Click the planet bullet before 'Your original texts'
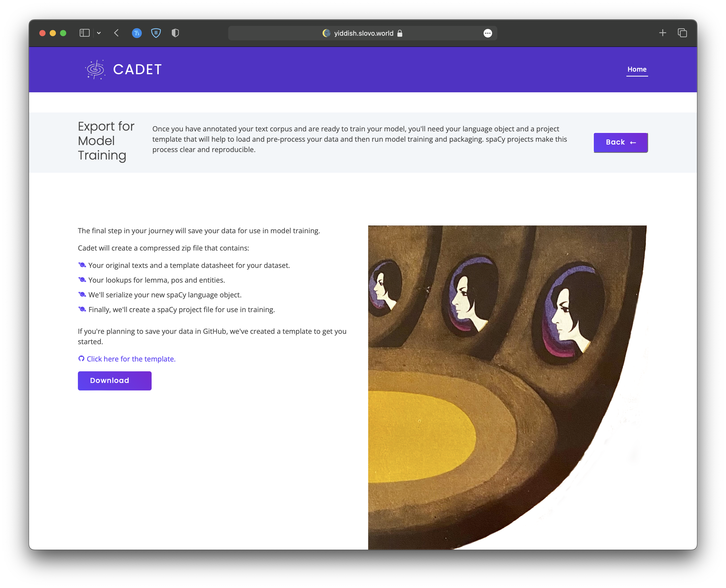This screenshot has height=588, width=726. click(x=82, y=265)
